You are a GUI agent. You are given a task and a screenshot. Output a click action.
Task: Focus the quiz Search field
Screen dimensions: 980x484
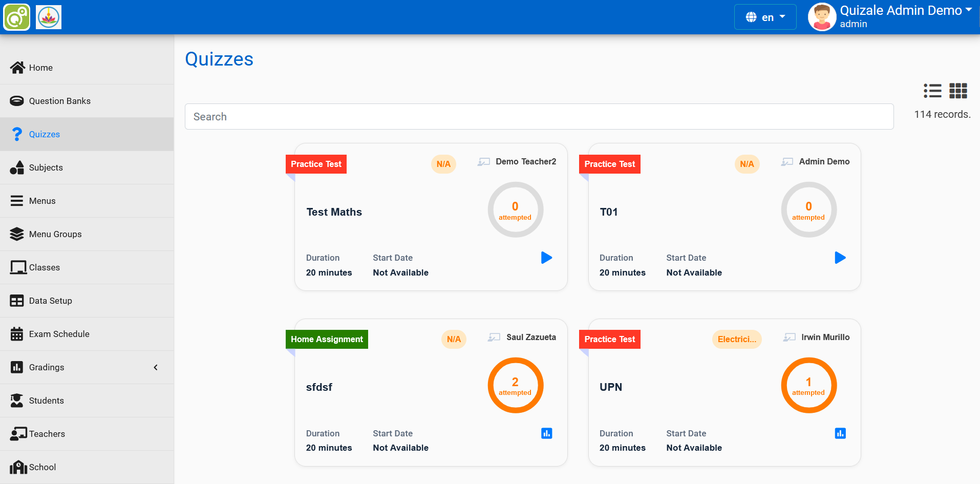539,117
